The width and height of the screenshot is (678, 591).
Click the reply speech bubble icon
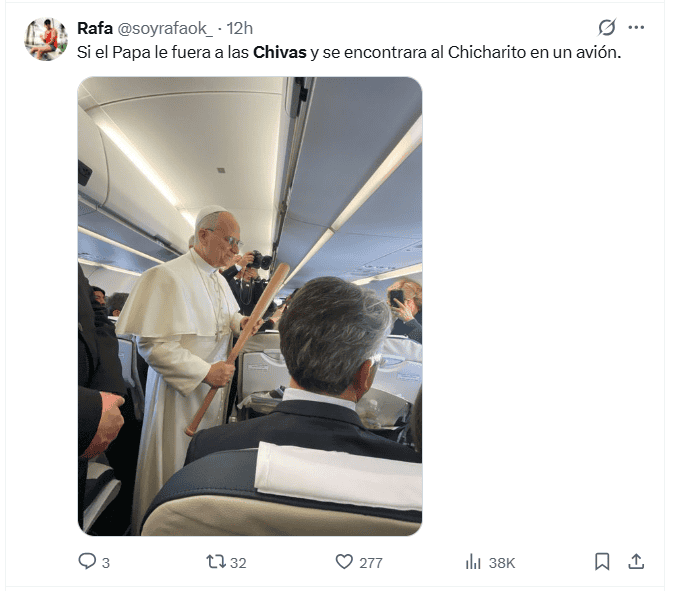pyautogui.click(x=87, y=561)
